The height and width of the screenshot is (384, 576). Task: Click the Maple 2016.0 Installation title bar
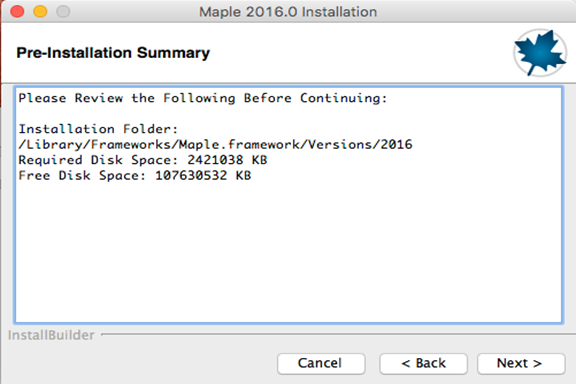pyautogui.click(x=288, y=12)
